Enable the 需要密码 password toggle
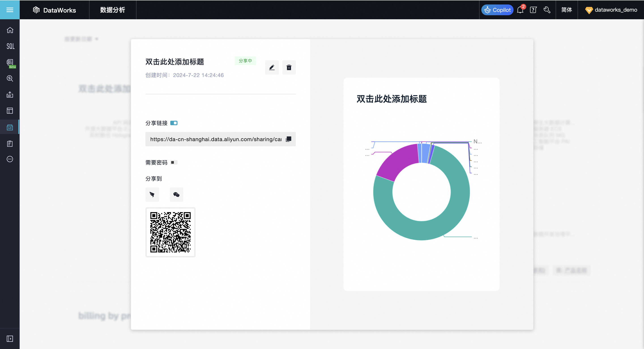The image size is (644, 349). point(174,162)
